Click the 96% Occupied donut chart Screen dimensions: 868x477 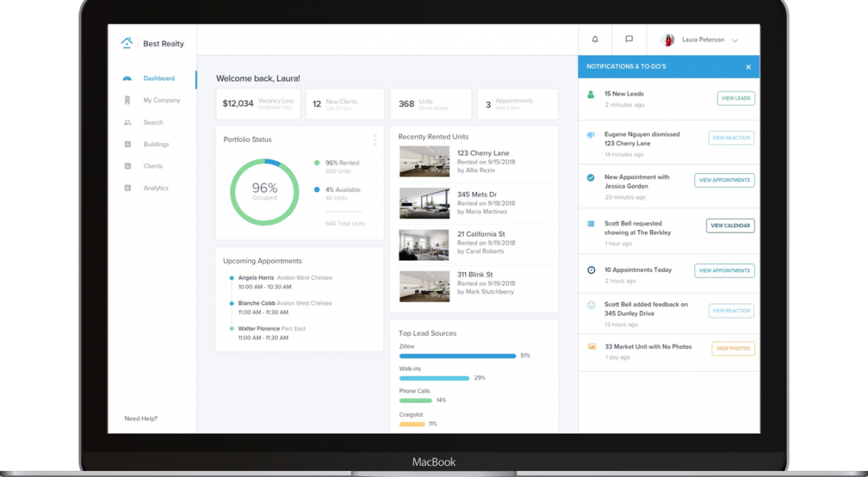click(x=265, y=192)
